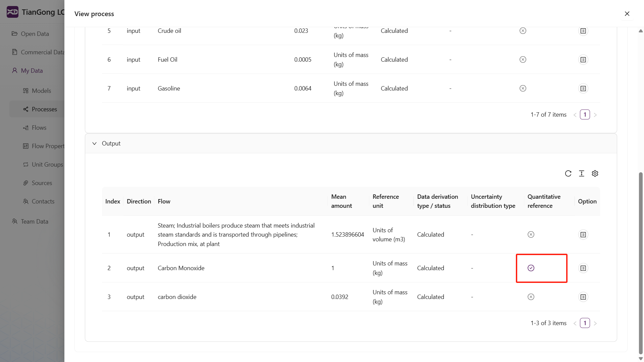644x362 pixels.
Task: Click Steam row quantitative reference indicator
Action: pos(531,235)
